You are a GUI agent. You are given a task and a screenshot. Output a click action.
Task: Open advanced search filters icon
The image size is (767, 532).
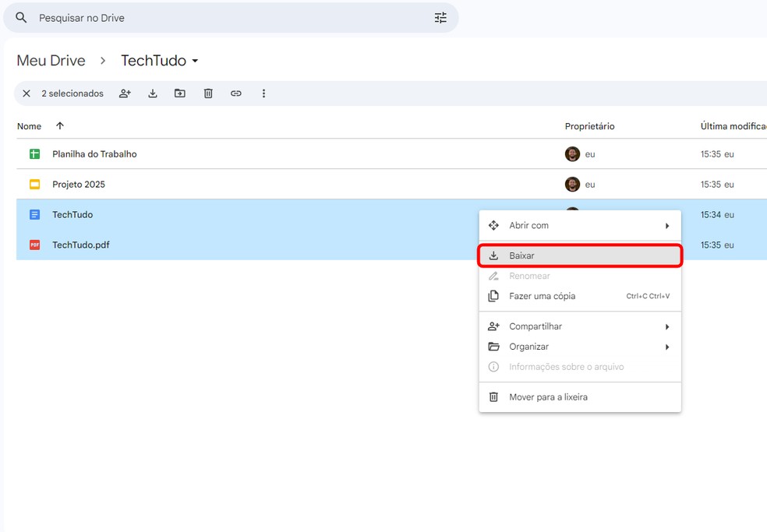[x=440, y=17]
